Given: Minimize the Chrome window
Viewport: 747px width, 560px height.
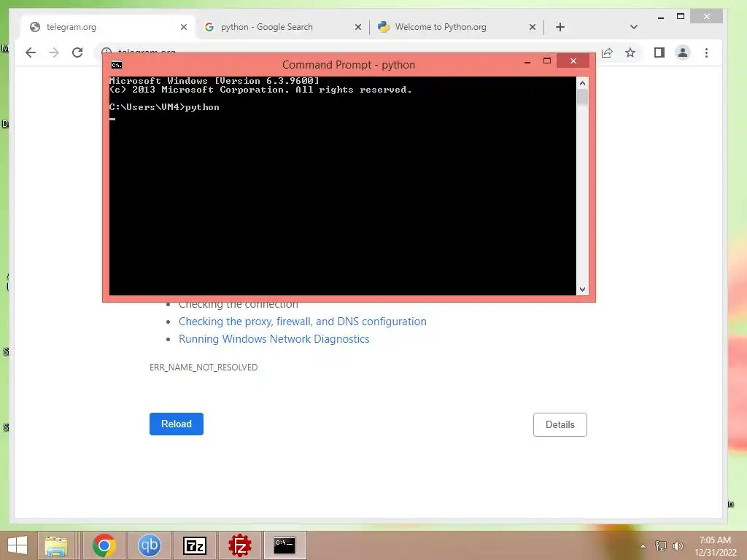Looking at the screenshot, I should click(661, 17).
